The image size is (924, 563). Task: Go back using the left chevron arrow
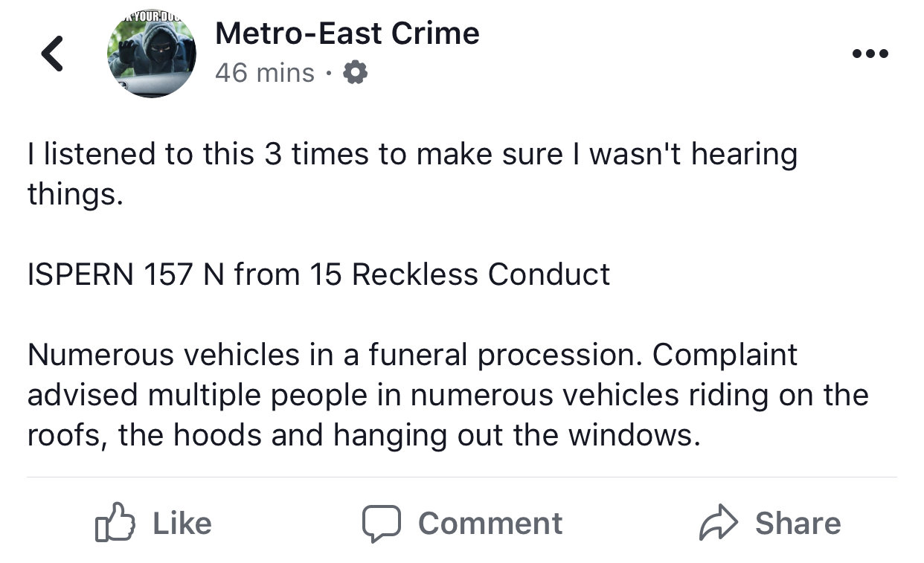(x=51, y=54)
